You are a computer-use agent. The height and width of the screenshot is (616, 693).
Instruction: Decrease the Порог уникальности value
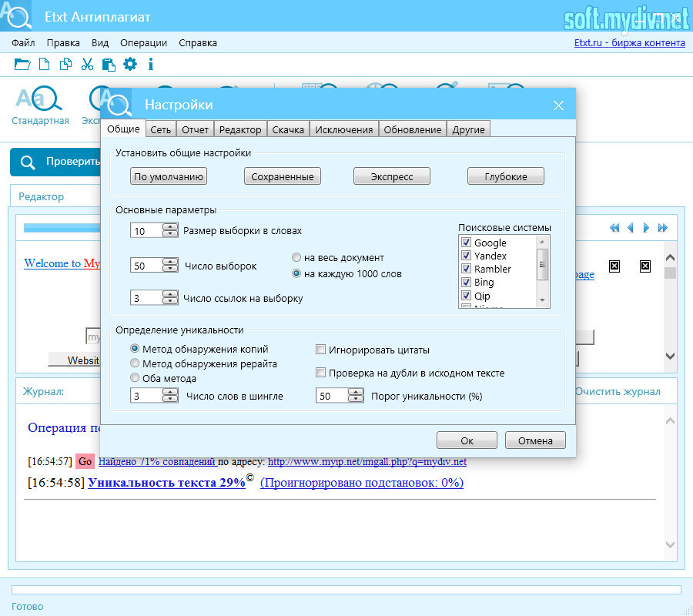pos(355,400)
